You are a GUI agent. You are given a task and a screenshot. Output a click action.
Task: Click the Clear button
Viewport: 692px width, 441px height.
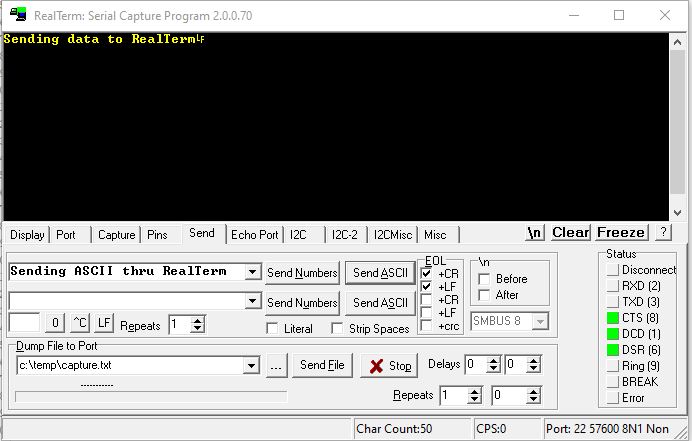click(570, 233)
